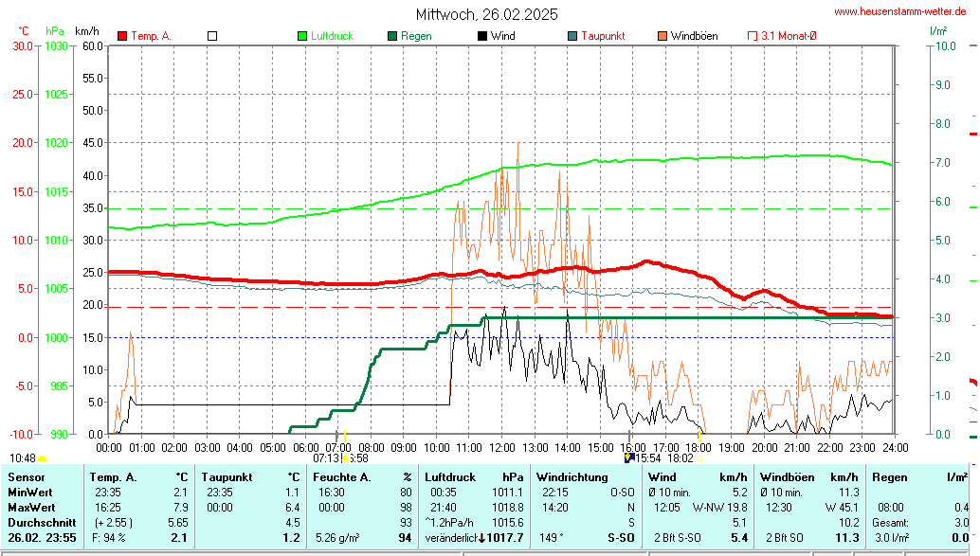Click the red Temp. A. legend swatch

[x=122, y=36]
